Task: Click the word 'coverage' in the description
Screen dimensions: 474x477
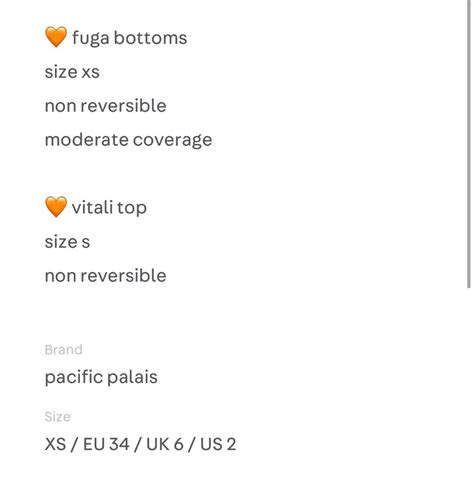Action: point(173,140)
